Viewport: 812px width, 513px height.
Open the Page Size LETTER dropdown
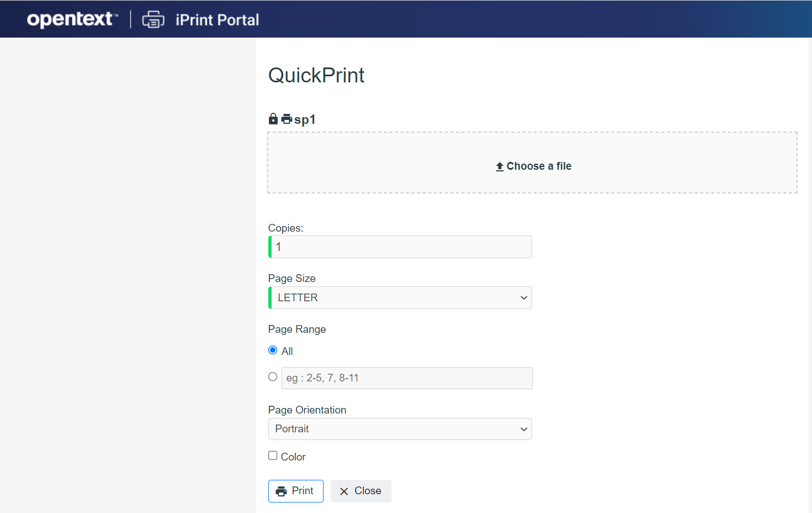400,298
